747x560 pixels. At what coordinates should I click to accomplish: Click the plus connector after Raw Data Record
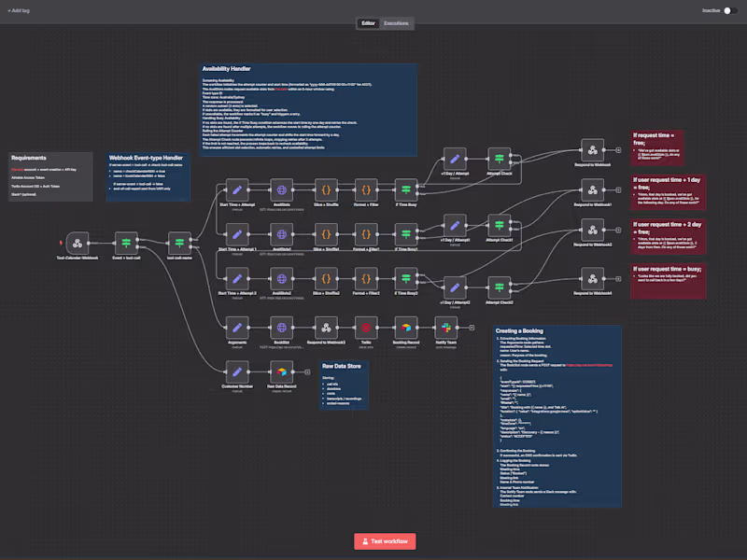(x=307, y=371)
